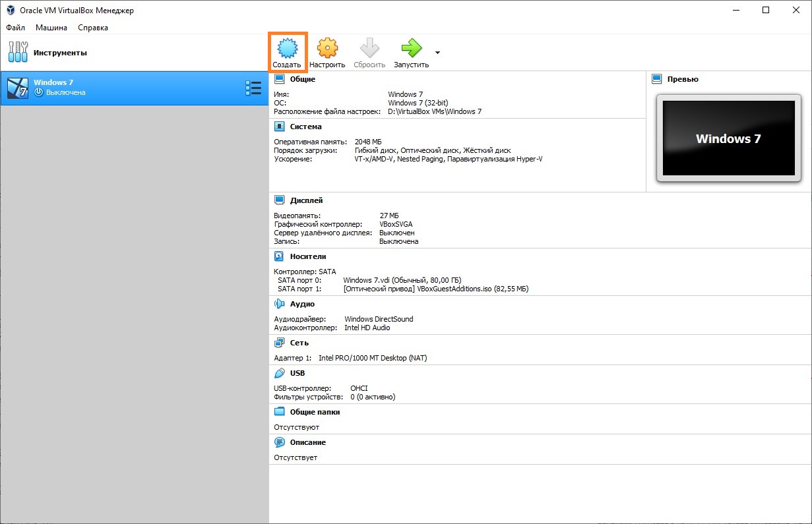Click the Общие папки folder icon
Viewport: 812px width, 524px height.
pyautogui.click(x=279, y=412)
